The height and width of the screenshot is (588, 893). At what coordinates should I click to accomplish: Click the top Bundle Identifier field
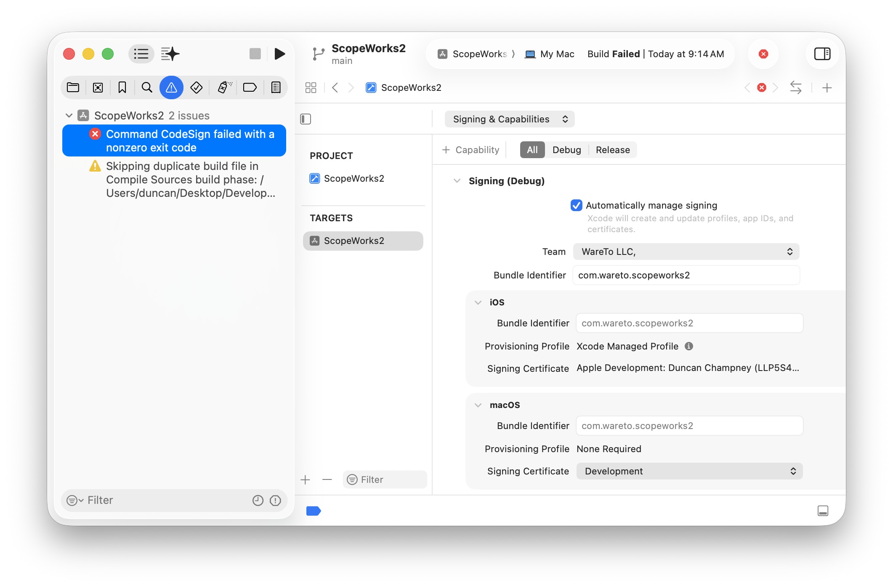pyautogui.click(x=686, y=275)
